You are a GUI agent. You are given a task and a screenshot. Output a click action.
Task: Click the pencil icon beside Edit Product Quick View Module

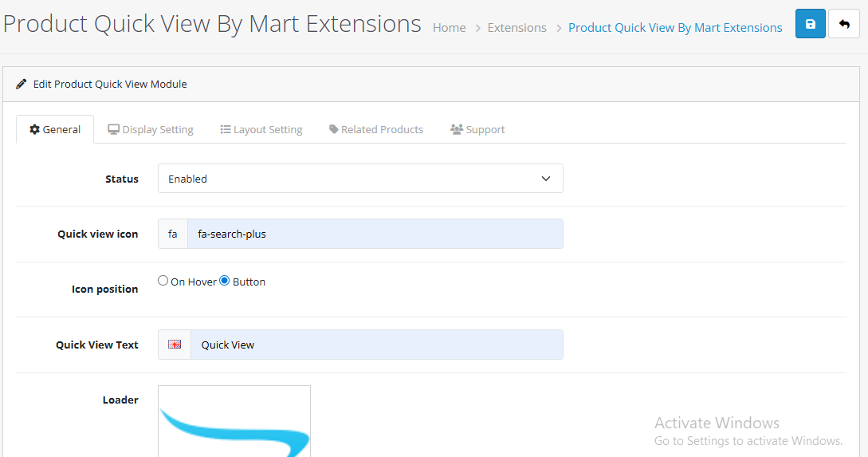22,84
